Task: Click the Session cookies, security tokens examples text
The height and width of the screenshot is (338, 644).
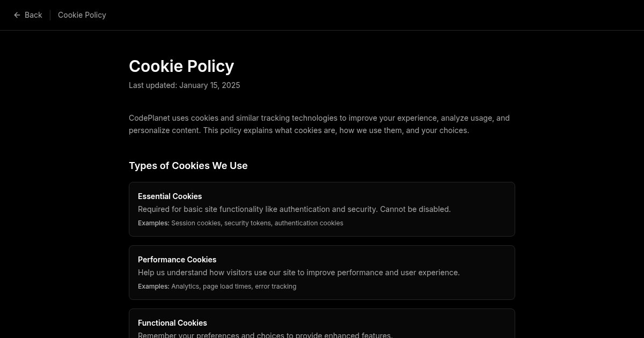Action: click(257, 223)
